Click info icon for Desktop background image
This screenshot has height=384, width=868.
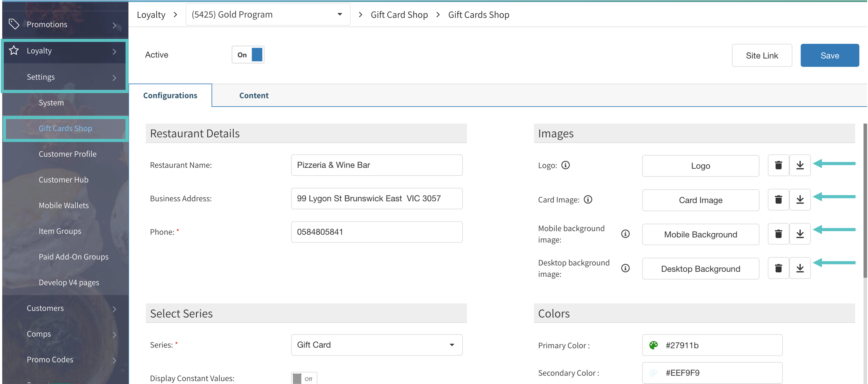[x=625, y=268]
